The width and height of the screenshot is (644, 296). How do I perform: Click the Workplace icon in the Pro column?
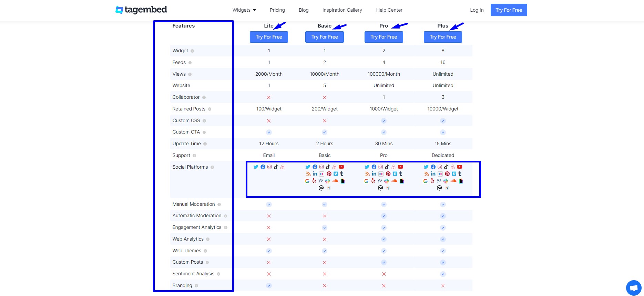click(380, 188)
